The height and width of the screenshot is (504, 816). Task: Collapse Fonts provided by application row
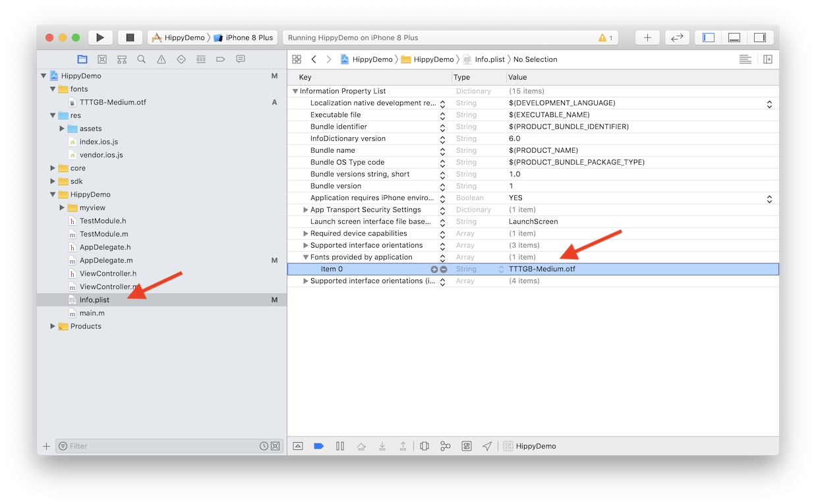(x=306, y=257)
